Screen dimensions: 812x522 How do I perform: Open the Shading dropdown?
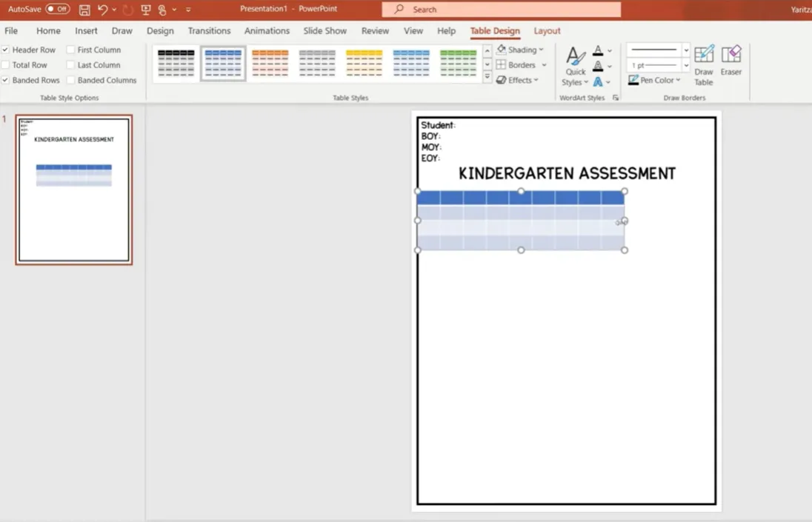pos(520,50)
